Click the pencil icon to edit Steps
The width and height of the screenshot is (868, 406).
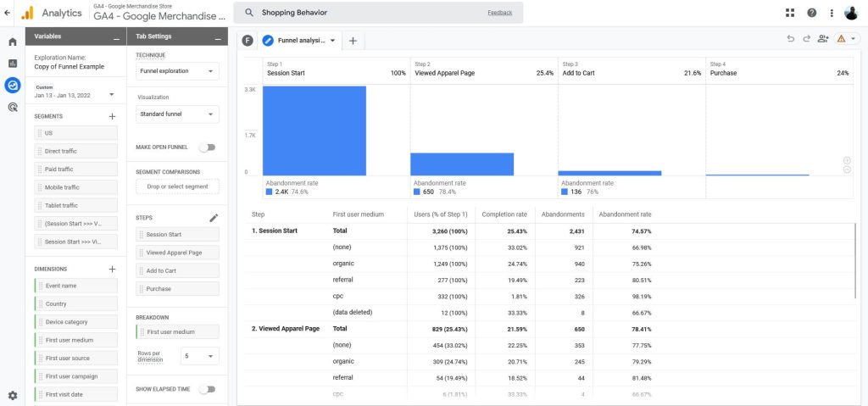(214, 218)
